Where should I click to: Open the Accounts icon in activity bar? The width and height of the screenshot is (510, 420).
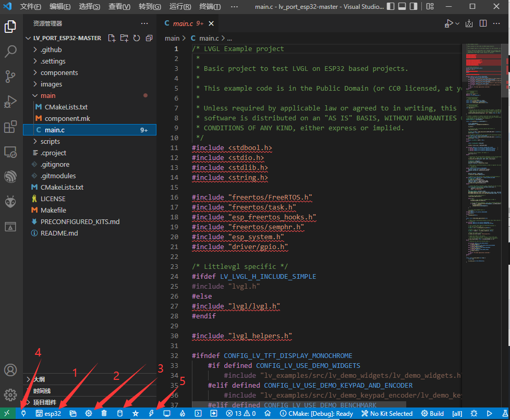pyautogui.click(x=10, y=370)
